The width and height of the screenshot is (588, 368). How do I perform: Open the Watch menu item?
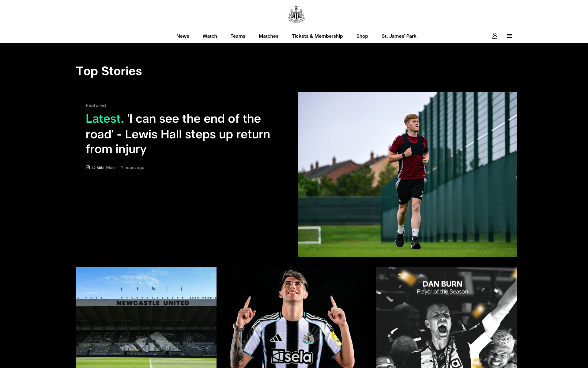click(x=210, y=36)
